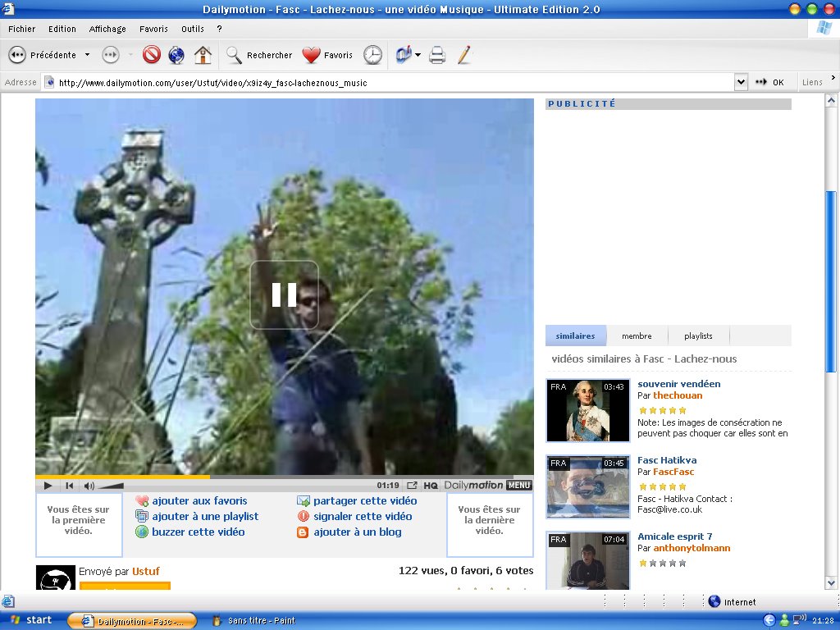The image size is (840, 630).
Task: Click the Windows start button
Action: (x=31, y=620)
